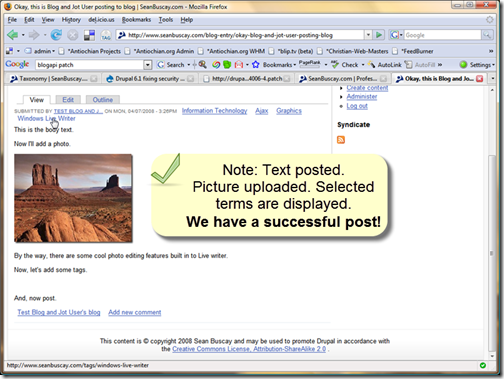The width and height of the screenshot is (504, 379).
Task: Click the Administer sidebar link
Action: click(362, 97)
